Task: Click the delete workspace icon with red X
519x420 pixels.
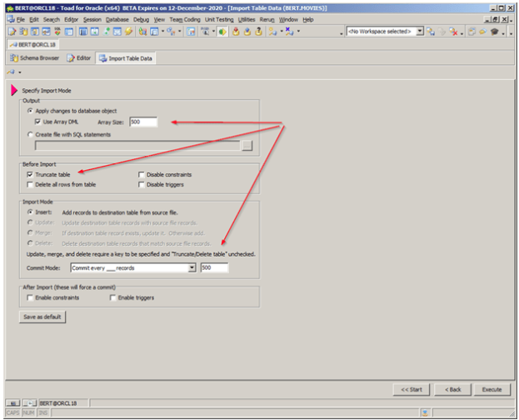Action: pos(453,32)
